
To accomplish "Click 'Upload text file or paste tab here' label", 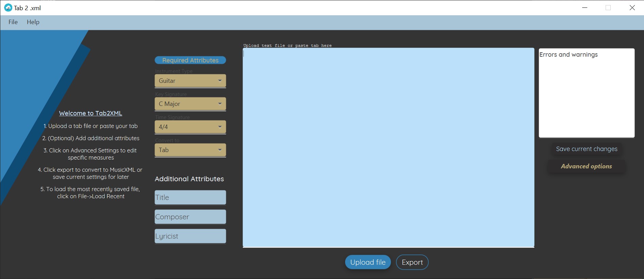I will click(x=287, y=45).
